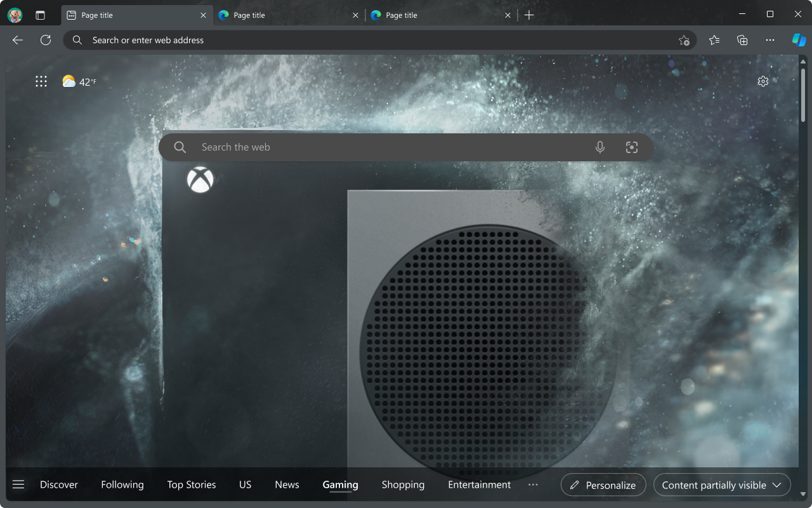
Task: Open the Copilot sidebar icon
Action: [799, 40]
